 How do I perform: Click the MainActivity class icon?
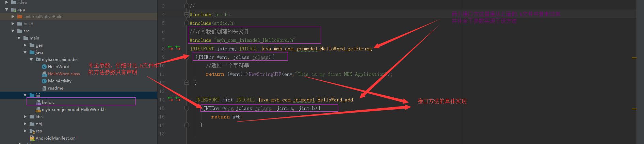[44, 81]
